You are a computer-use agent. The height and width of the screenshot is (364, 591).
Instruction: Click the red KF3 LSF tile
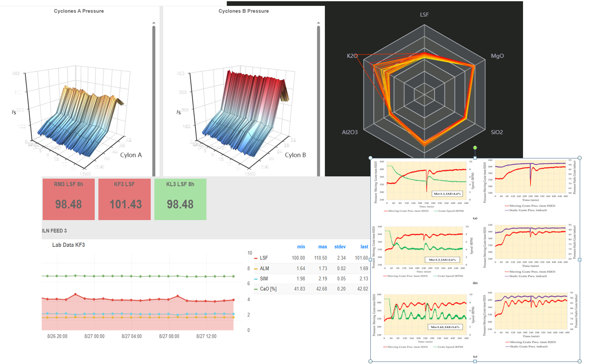tap(124, 199)
